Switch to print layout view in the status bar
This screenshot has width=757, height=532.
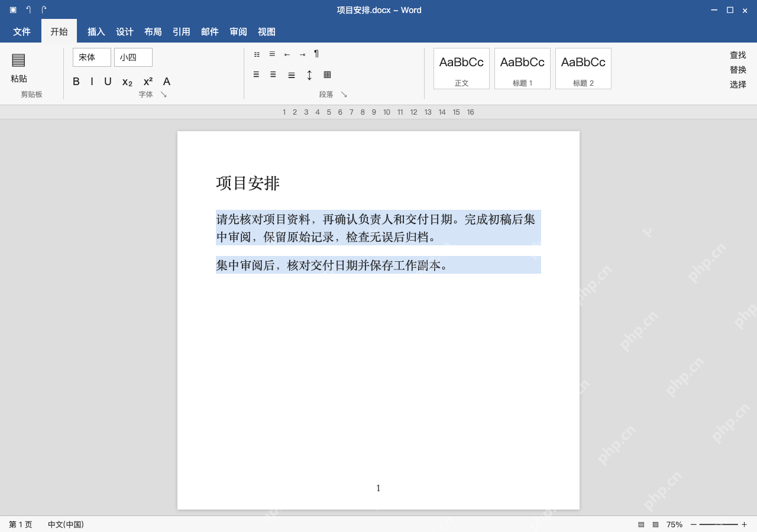(x=641, y=524)
